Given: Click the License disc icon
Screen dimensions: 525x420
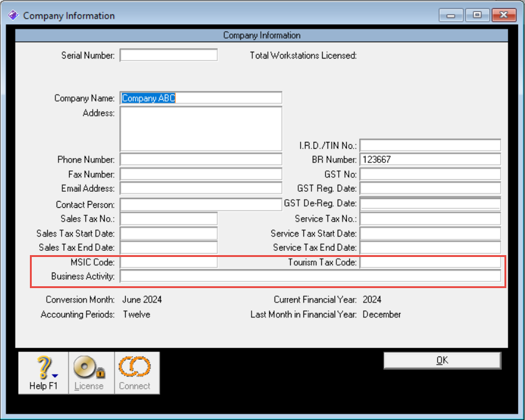Looking at the screenshot, I should [89, 368].
